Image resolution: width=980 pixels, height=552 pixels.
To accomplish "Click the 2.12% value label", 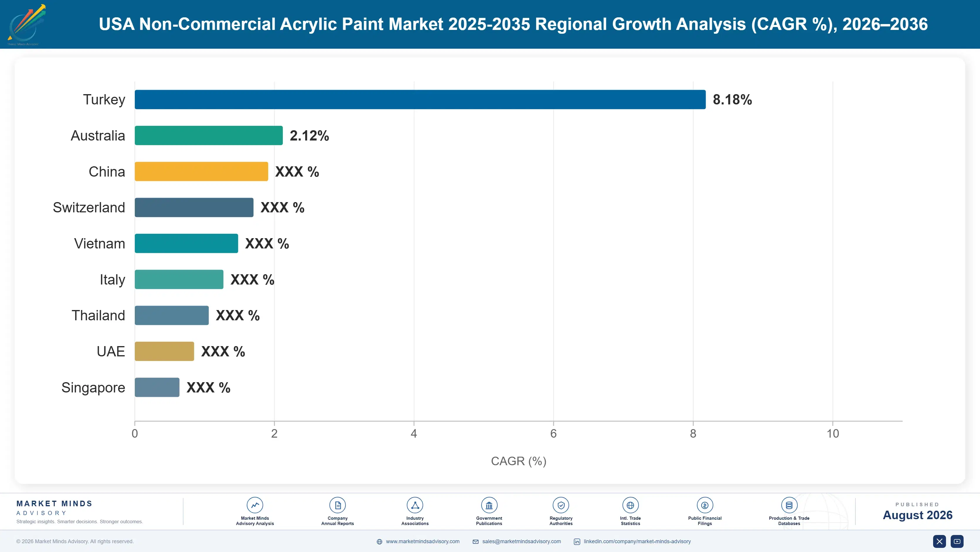I will pyautogui.click(x=309, y=136).
